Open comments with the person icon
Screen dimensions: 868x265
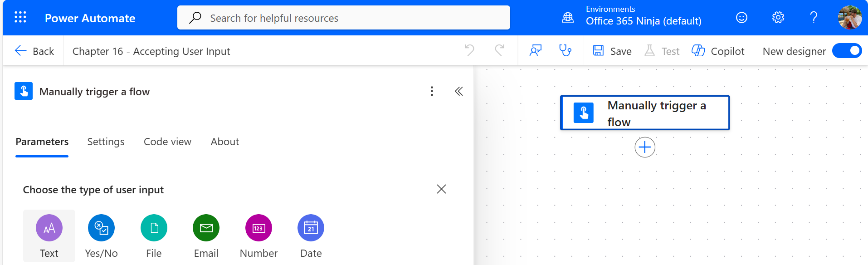(x=535, y=51)
